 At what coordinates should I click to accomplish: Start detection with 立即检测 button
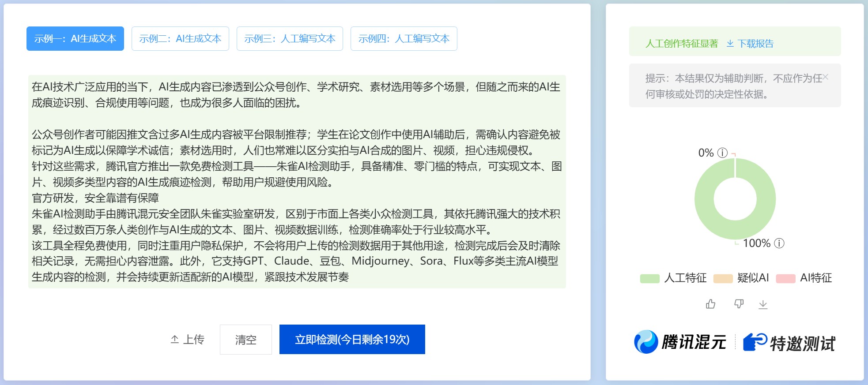click(352, 339)
